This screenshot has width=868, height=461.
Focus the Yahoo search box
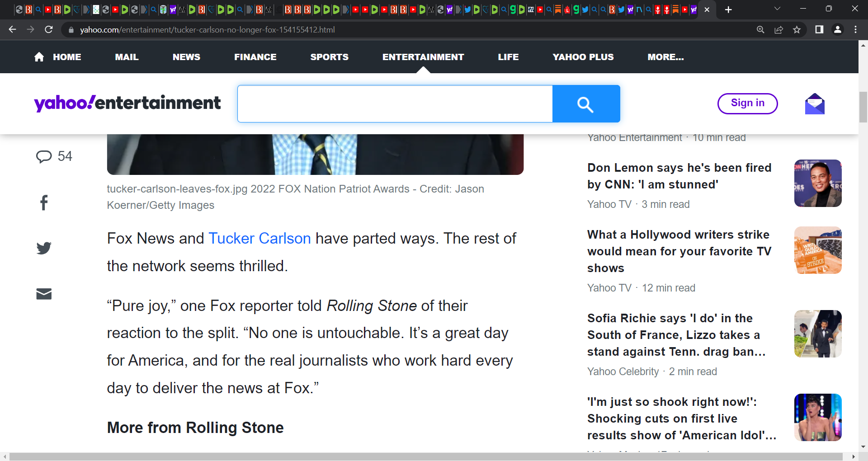pyautogui.click(x=395, y=103)
